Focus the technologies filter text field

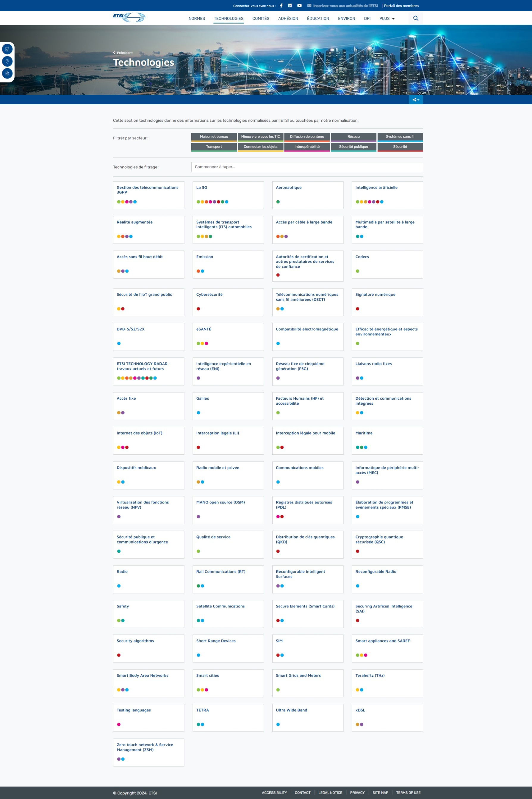click(x=307, y=167)
